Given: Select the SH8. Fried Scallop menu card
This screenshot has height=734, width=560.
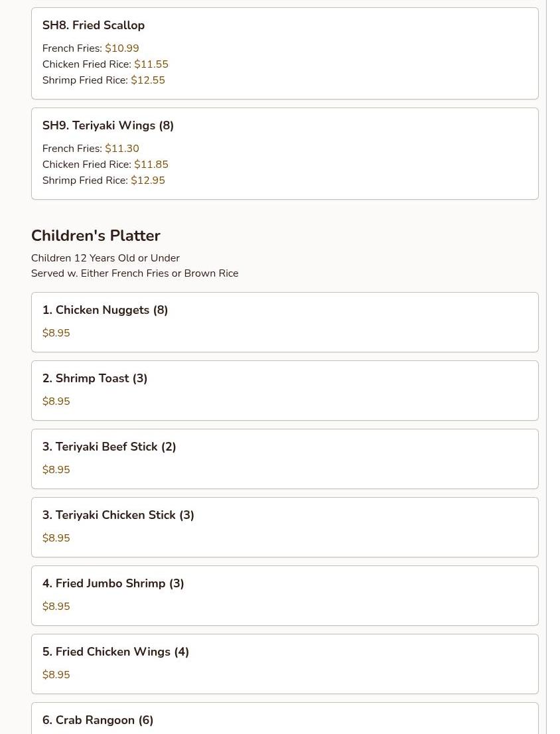Looking at the screenshot, I should (x=285, y=53).
